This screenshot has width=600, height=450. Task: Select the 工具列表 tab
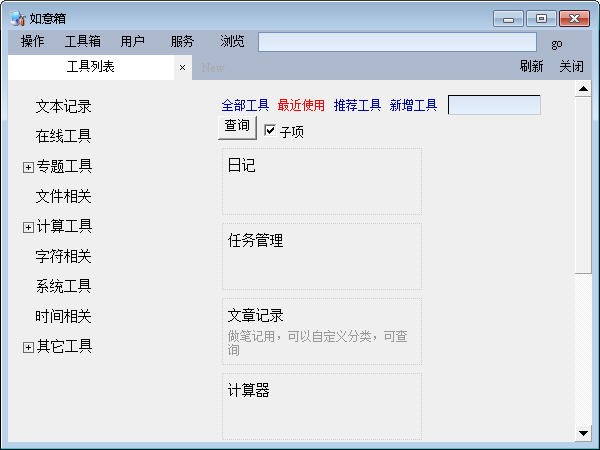(x=91, y=67)
